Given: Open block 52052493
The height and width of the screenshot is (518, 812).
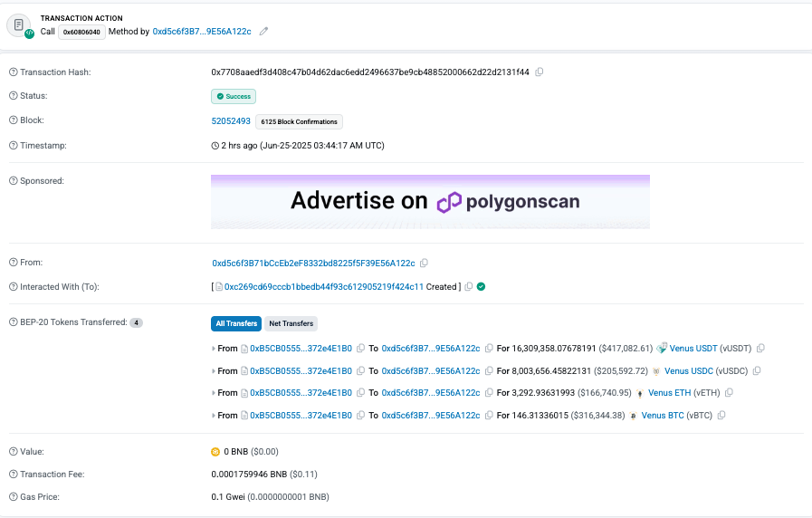Looking at the screenshot, I should tap(231, 120).
